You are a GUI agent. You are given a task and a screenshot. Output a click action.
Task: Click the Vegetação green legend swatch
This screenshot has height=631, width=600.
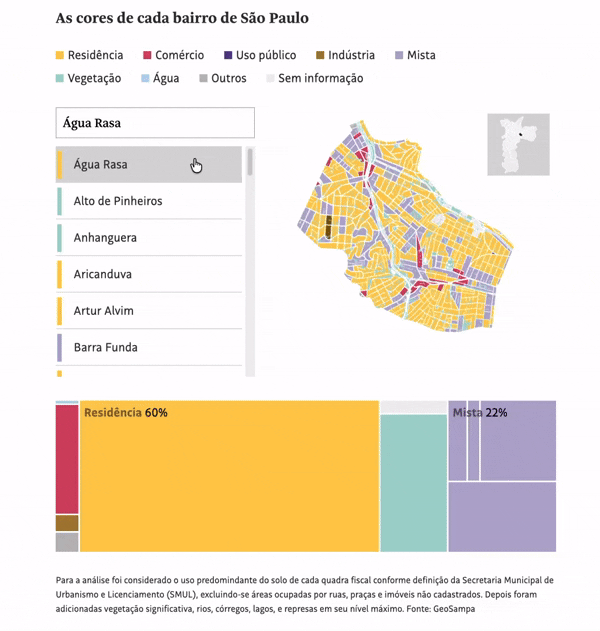coord(60,78)
